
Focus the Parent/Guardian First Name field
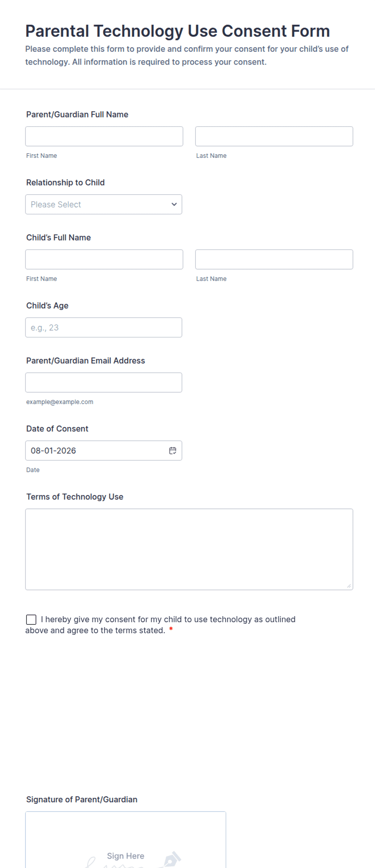(x=104, y=136)
